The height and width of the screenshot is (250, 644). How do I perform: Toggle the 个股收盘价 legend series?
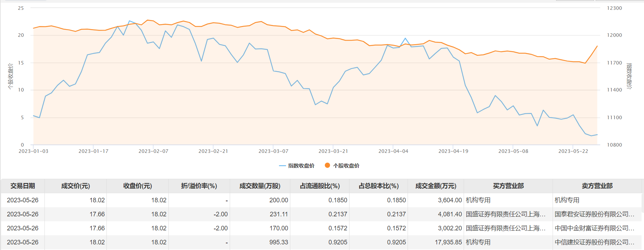(342, 166)
